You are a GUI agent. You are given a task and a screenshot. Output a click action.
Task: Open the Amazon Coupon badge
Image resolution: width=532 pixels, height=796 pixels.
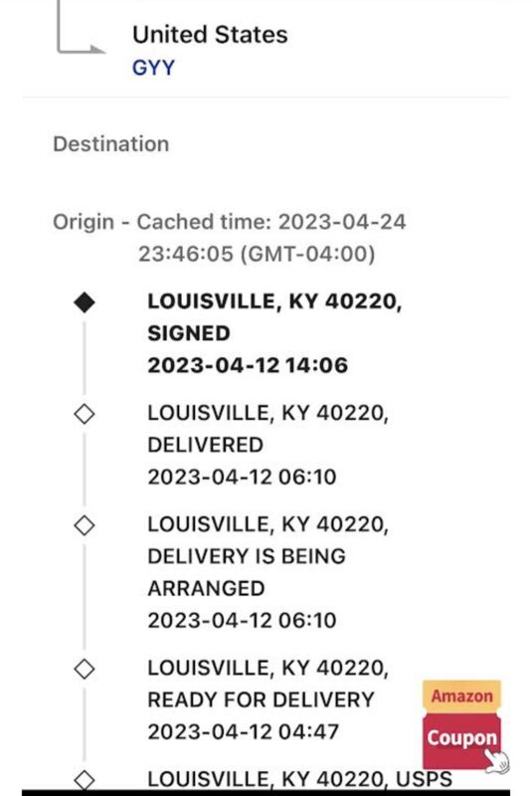[461, 725]
